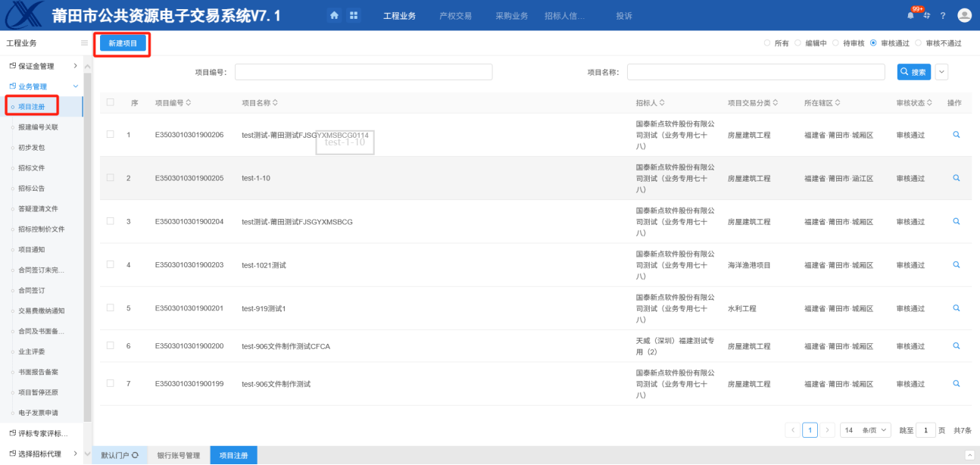
Task: Click the 项目名称 search input field
Action: pos(755,72)
